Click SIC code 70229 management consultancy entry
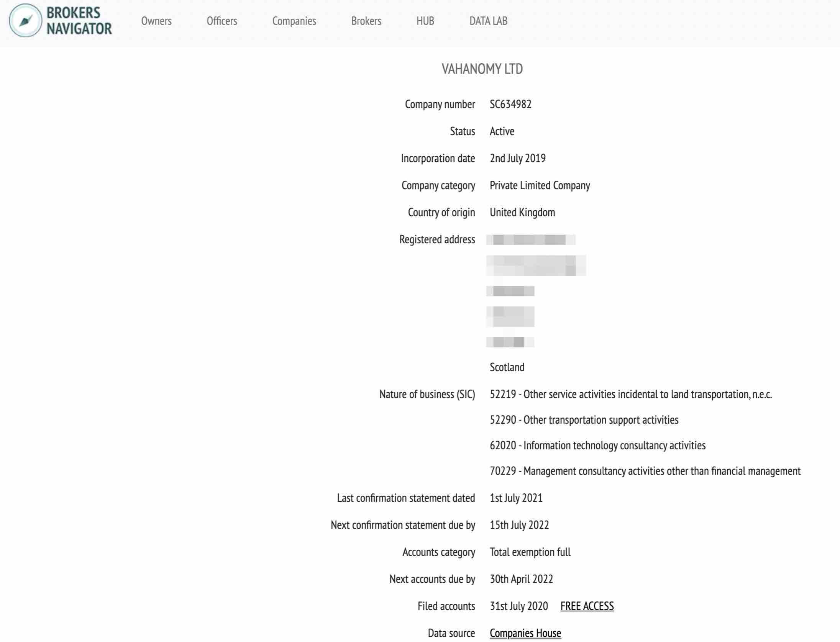840x642 pixels. coord(645,471)
